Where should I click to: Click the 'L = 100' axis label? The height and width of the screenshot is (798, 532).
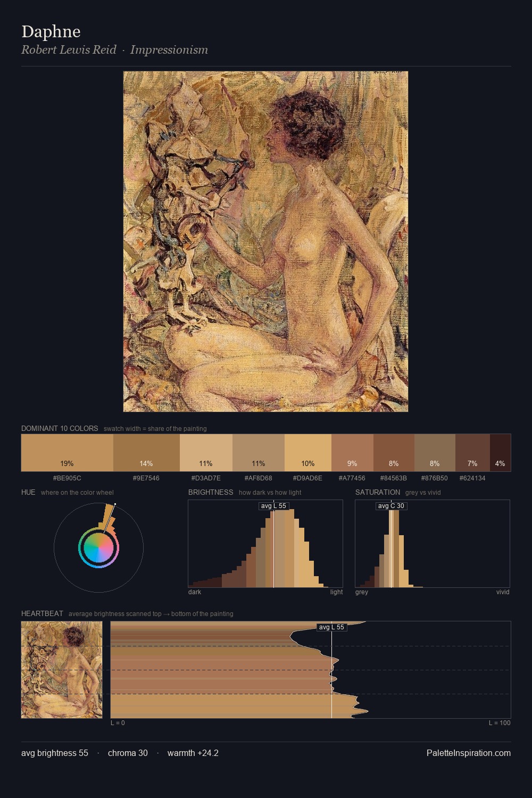500,722
